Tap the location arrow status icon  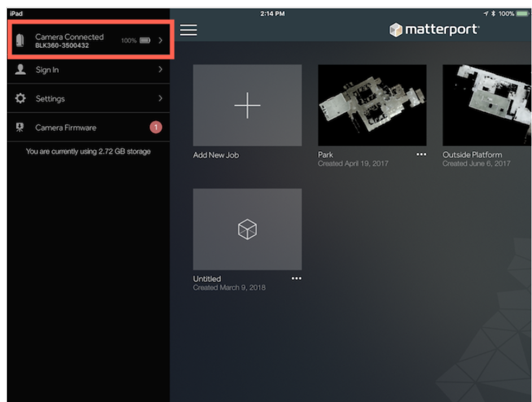pos(486,14)
